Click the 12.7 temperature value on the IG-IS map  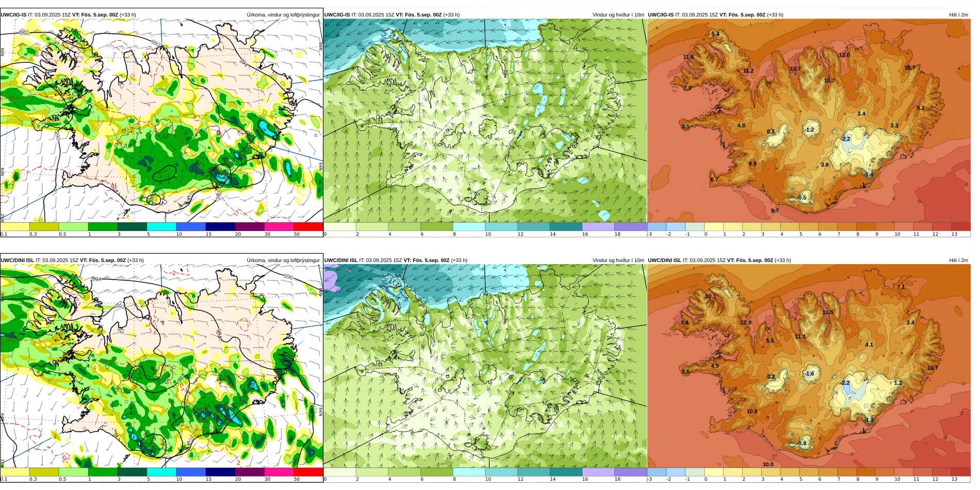tap(795, 69)
